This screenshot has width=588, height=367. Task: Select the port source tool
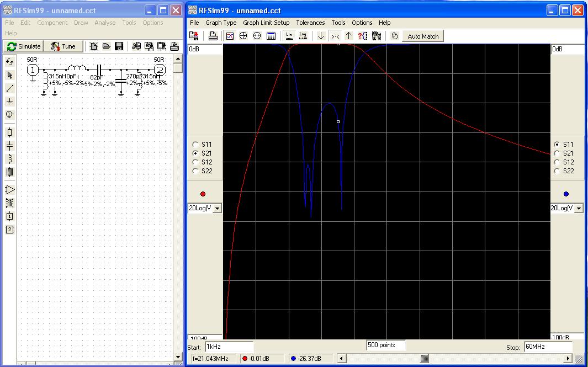[x=10, y=114]
